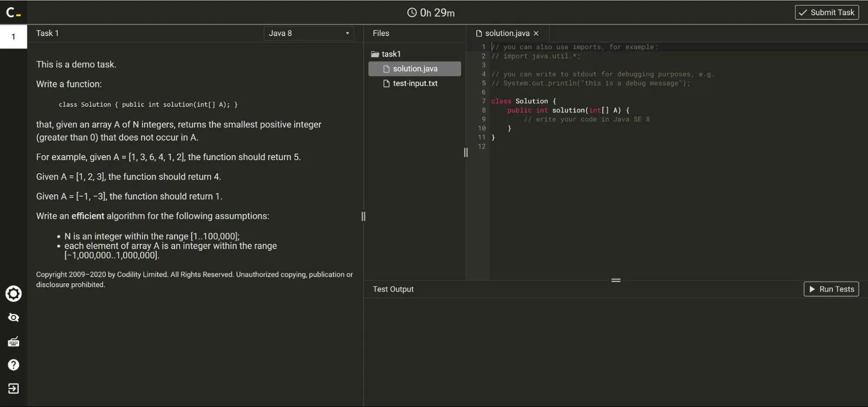Click the Codility logo in top-left
Image resolution: width=868 pixels, height=407 pixels.
tap(13, 12)
